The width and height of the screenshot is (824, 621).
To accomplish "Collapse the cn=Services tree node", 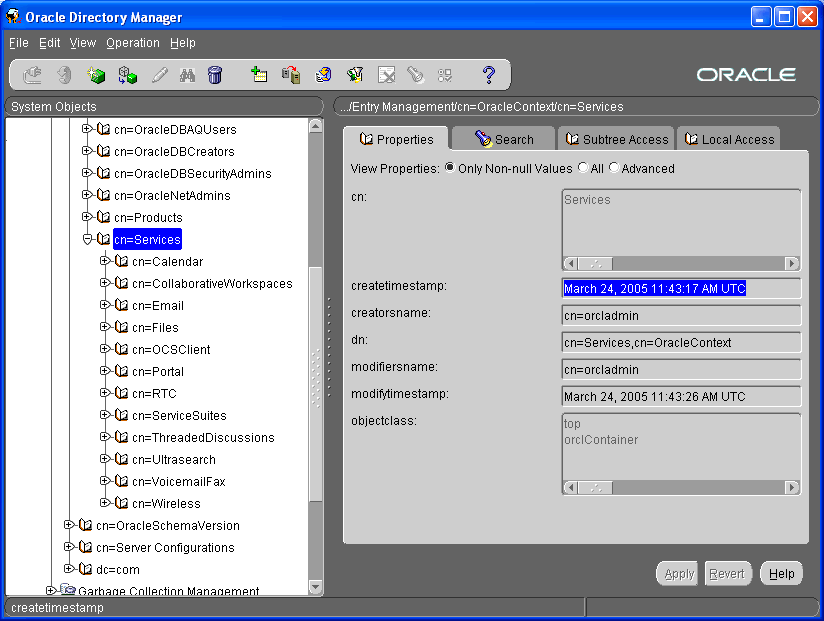I will 87,239.
